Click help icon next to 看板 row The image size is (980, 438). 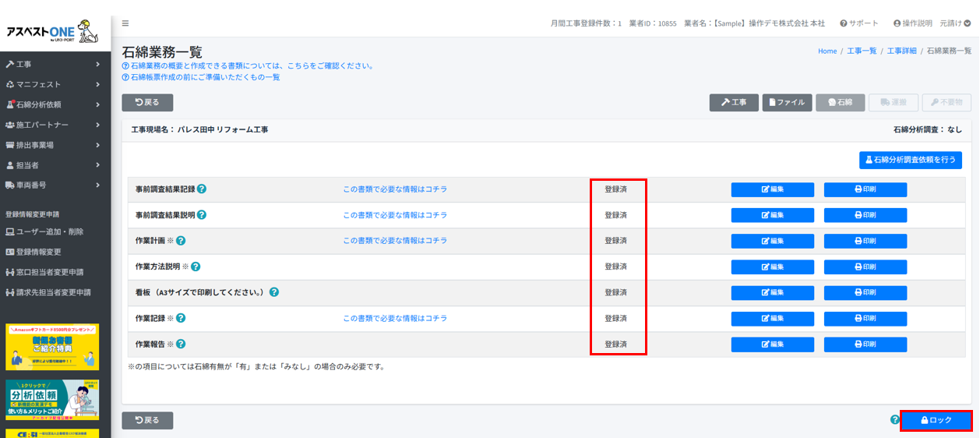(x=274, y=292)
